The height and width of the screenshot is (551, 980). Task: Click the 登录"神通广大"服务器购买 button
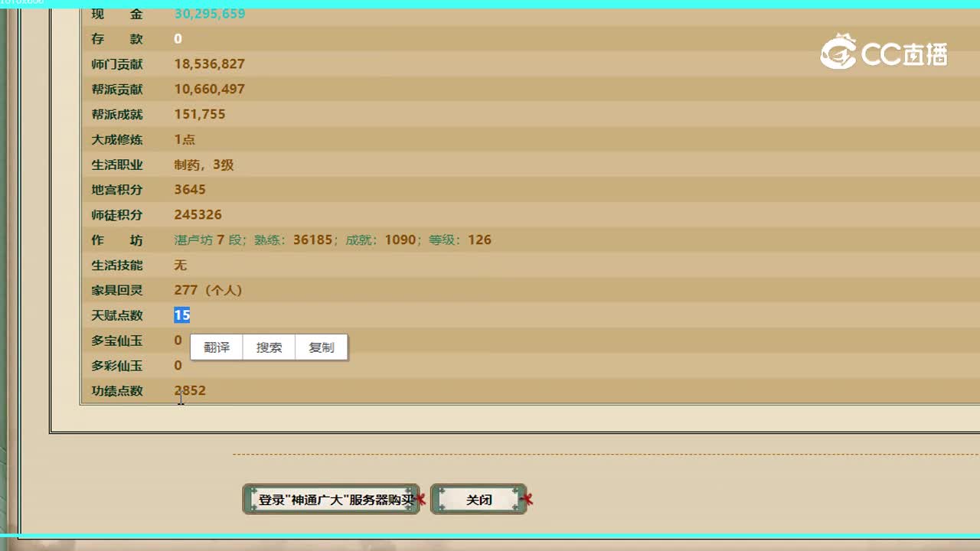331,500
